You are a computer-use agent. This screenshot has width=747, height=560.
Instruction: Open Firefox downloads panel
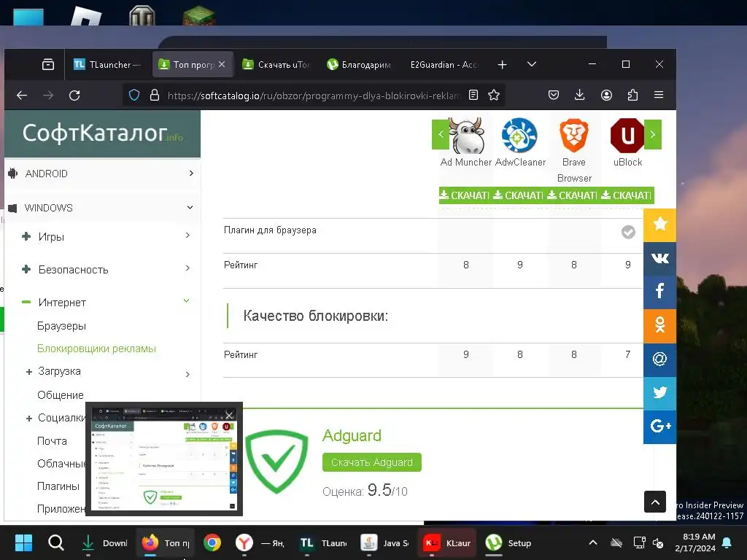(580, 95)
